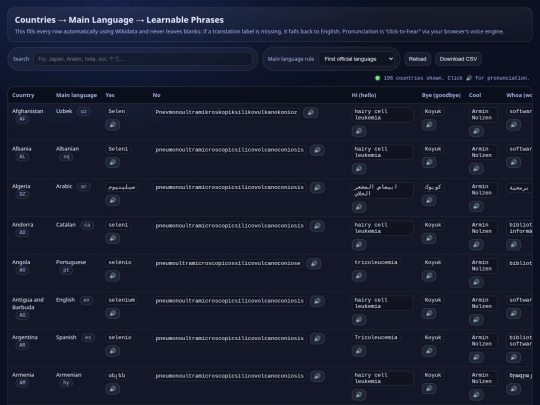
Task: Click the Uzbek language label
Action: click(64, 111)
